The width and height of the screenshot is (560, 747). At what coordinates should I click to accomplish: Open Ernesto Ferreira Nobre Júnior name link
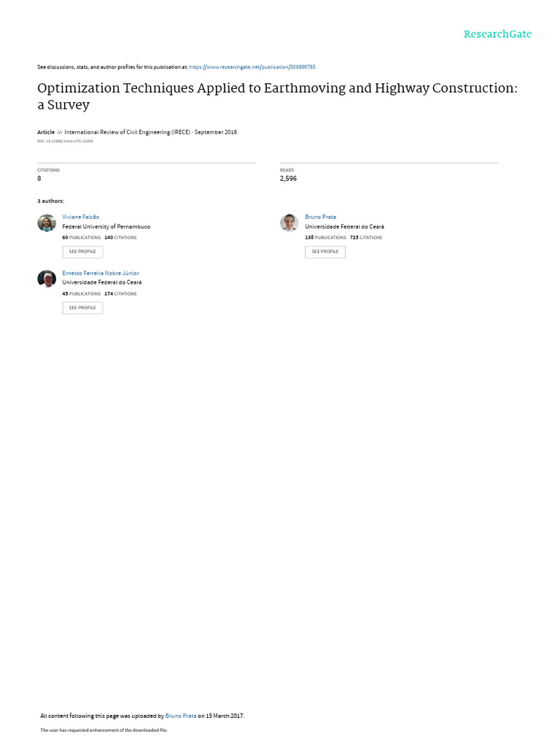coord(101,273)
